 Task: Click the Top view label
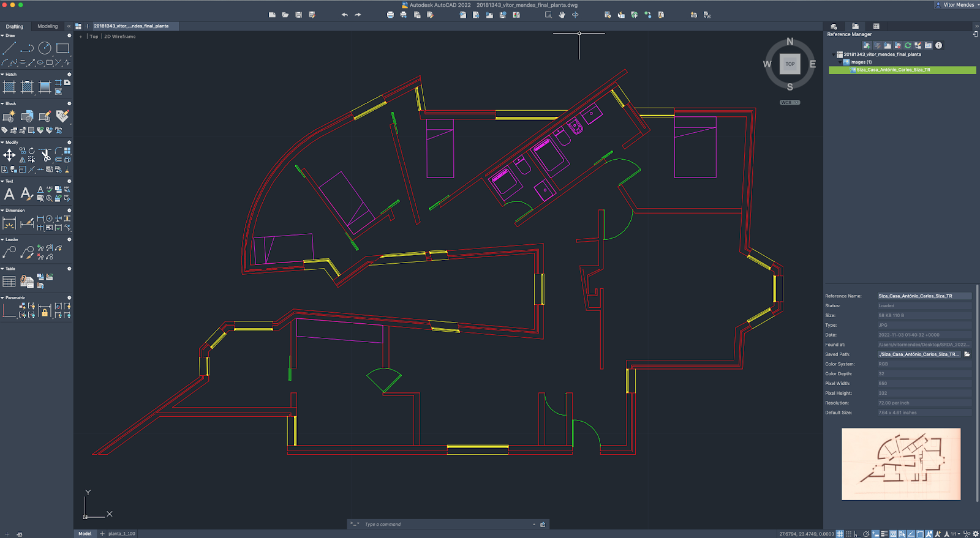94,36
